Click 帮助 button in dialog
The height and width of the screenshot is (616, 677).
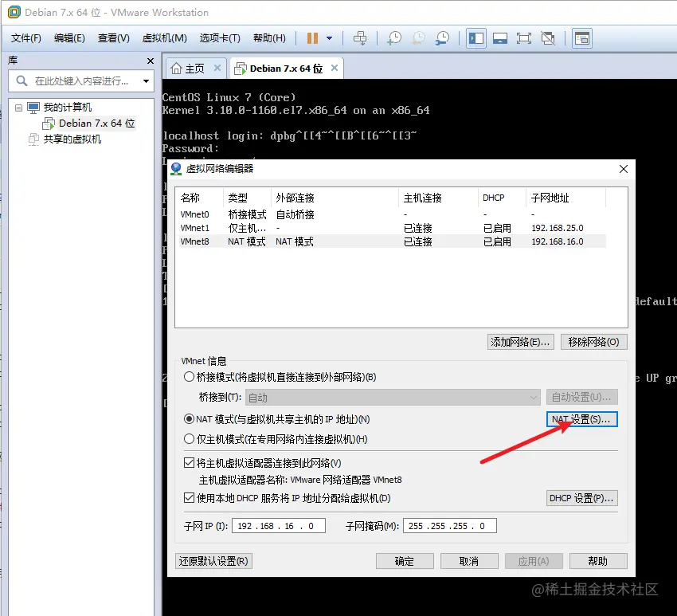coord(598,561)
